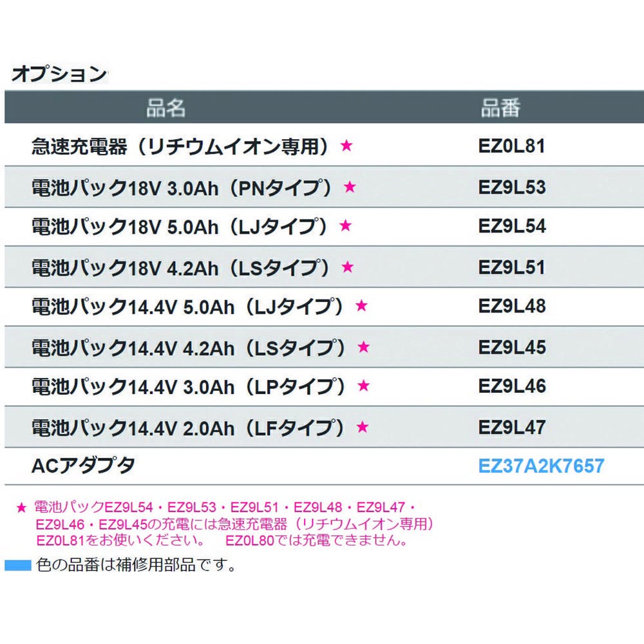Click the 品番 column header

(500, 108)
